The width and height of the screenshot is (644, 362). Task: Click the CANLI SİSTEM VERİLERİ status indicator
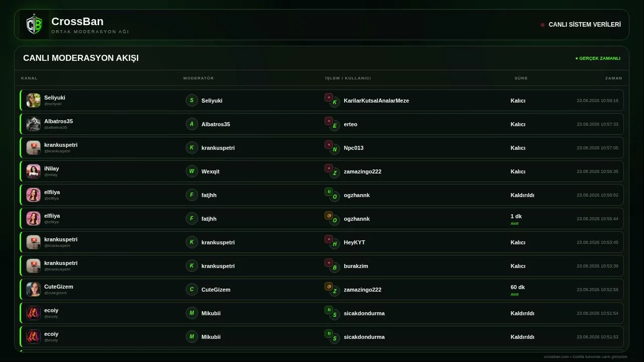(581, 25)
